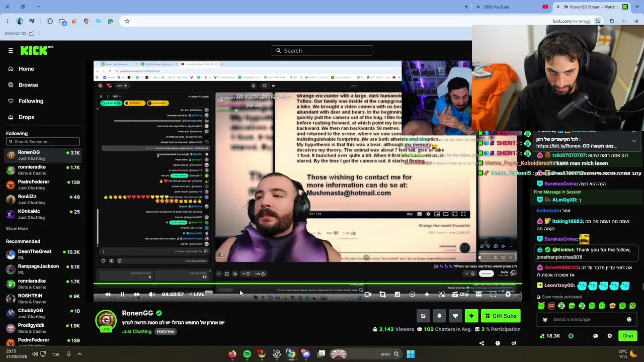Viewport: 644px width, 362px height.
Task: Open the Kick sidebar hamburger menu
Action: (x=11, y=50)
